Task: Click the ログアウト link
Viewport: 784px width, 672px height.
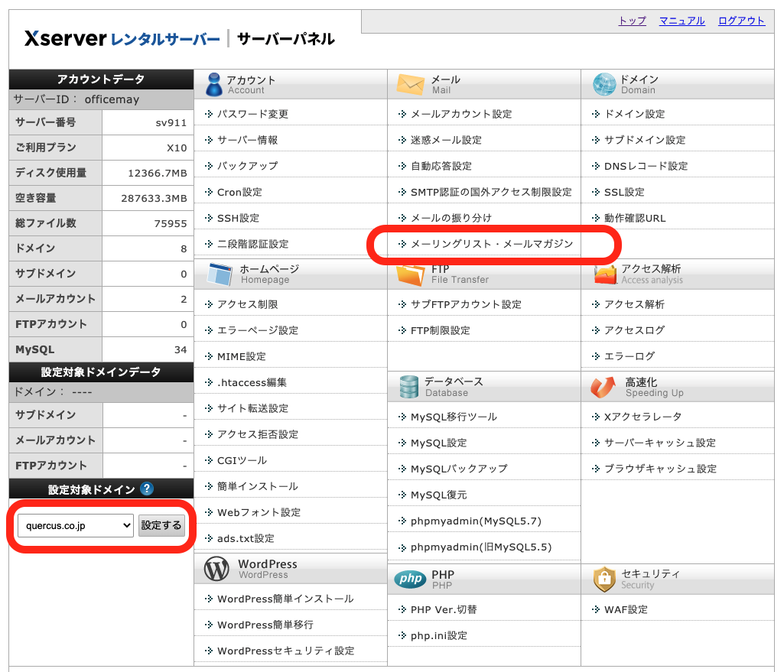Action: [741, 21]
